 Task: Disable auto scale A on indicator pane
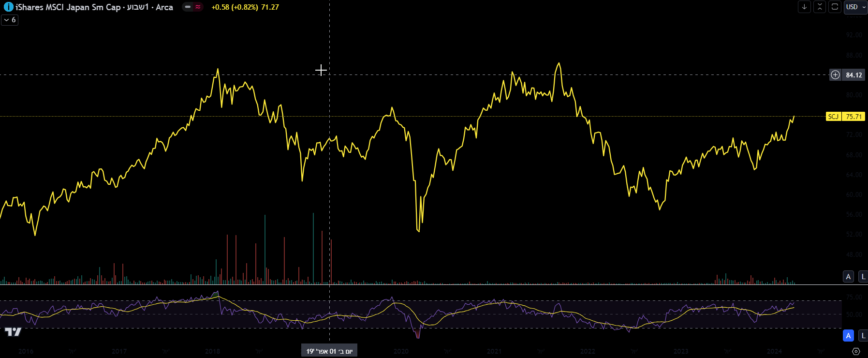click(x=848, y=335)
